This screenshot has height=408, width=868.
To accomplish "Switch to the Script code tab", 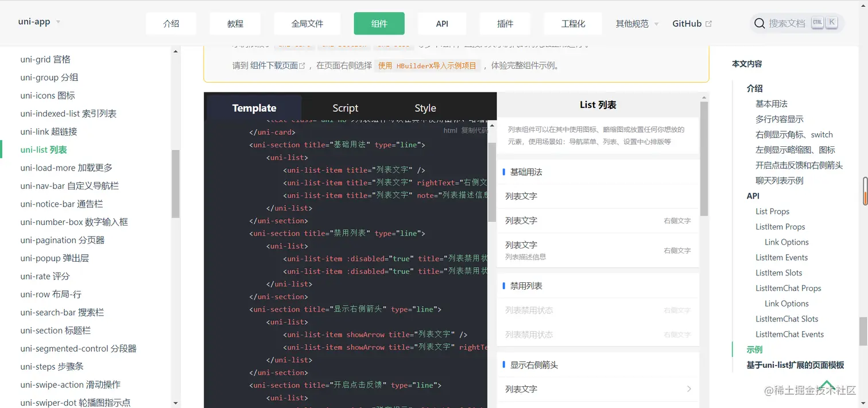I will coord(345,108).
